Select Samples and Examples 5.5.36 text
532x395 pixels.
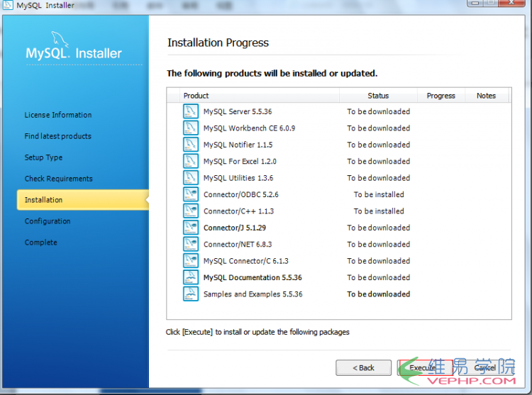[x=253, y=294]
